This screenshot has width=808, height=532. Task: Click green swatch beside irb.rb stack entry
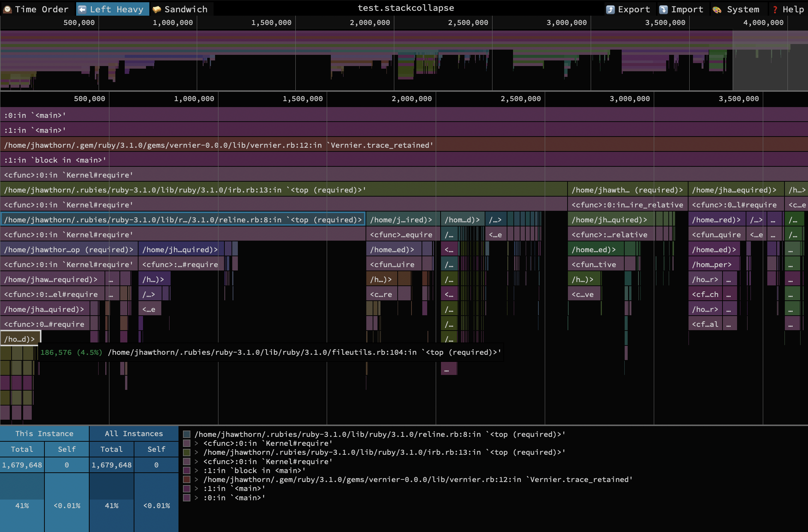tap(187, 453)
